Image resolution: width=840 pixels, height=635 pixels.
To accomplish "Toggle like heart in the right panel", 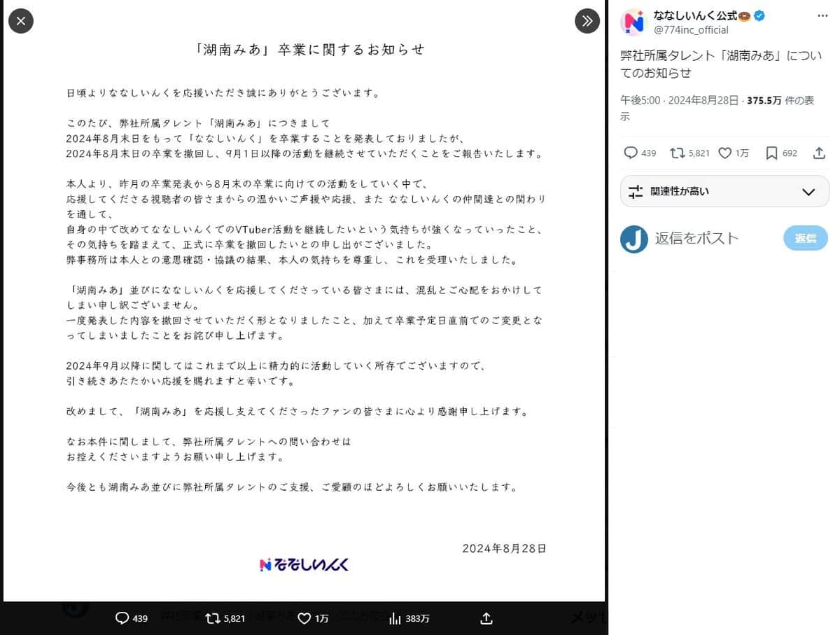I will tap(725, 153).
